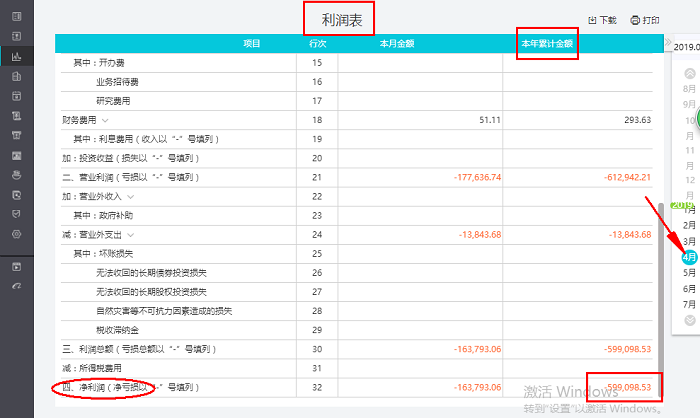Move period list up with circular arrow
Viewport: 700px width, 418px height.
click(690, 73)
